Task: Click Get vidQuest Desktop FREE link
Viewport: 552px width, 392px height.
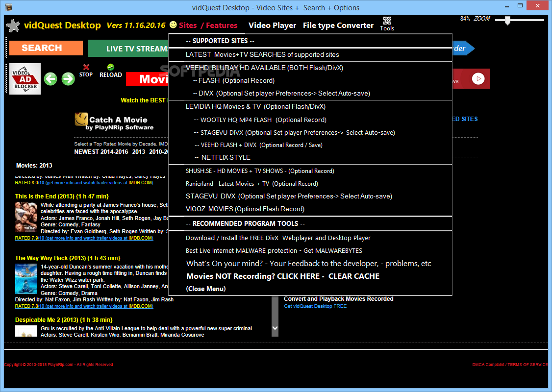Action: pyautogui.click(x=315, y=306)
